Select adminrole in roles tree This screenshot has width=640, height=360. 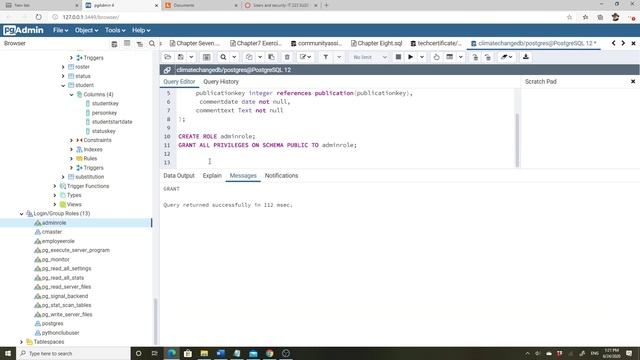pos(54,223)
